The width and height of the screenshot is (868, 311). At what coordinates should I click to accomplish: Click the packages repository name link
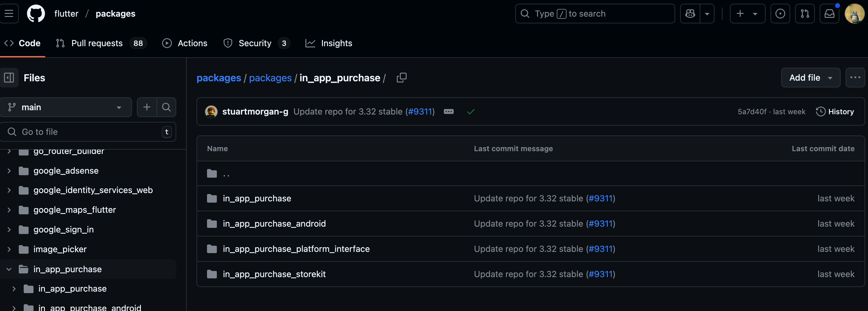(x=116, y=14)
